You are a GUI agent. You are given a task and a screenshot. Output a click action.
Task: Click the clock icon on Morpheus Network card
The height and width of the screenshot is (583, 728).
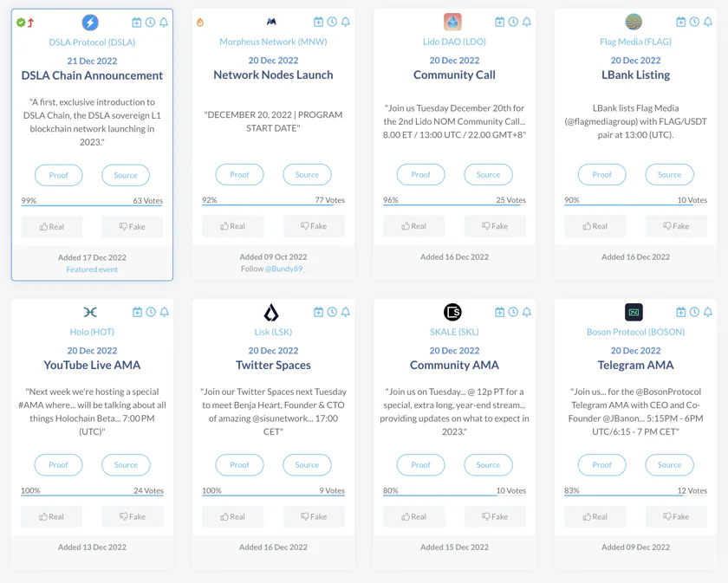click(x=332, y=22)
